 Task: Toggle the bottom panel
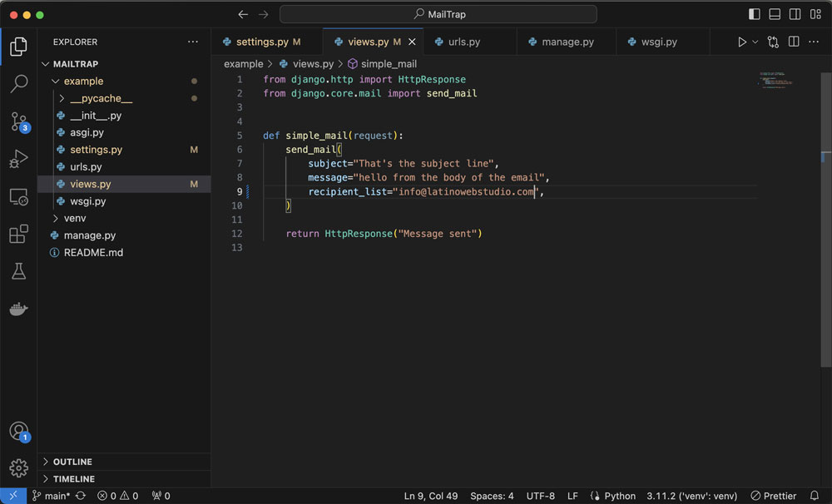(775, 14)
